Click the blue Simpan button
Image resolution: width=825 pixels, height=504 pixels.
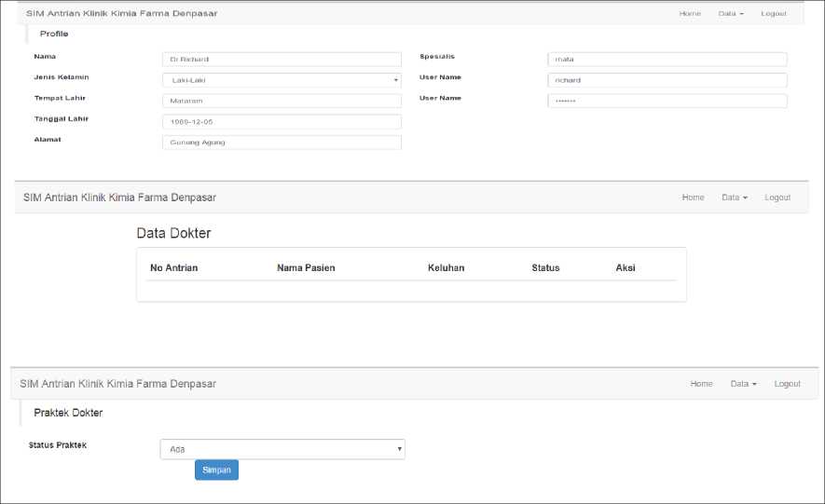coord(216,470)
